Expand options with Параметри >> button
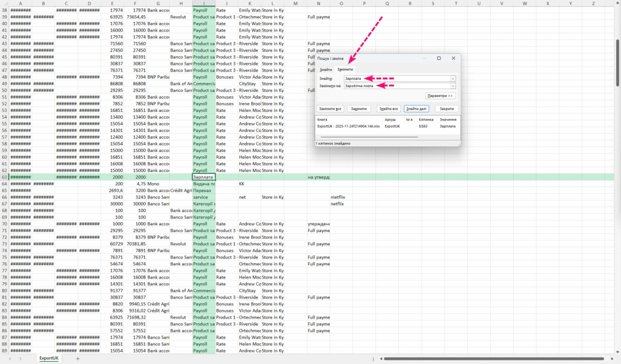This screenshot has width=621, height=364. pos(440,96)
